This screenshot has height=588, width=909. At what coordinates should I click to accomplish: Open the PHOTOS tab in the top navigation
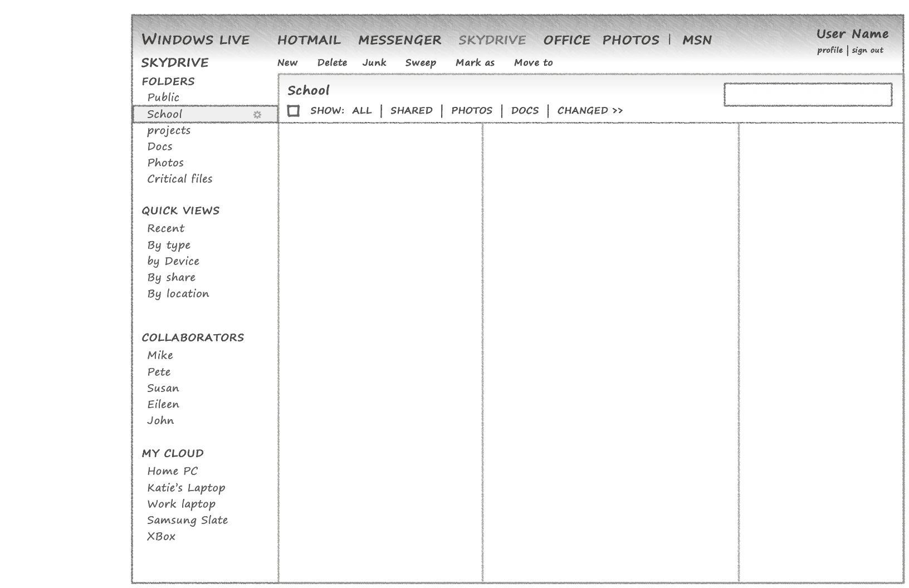631,40
